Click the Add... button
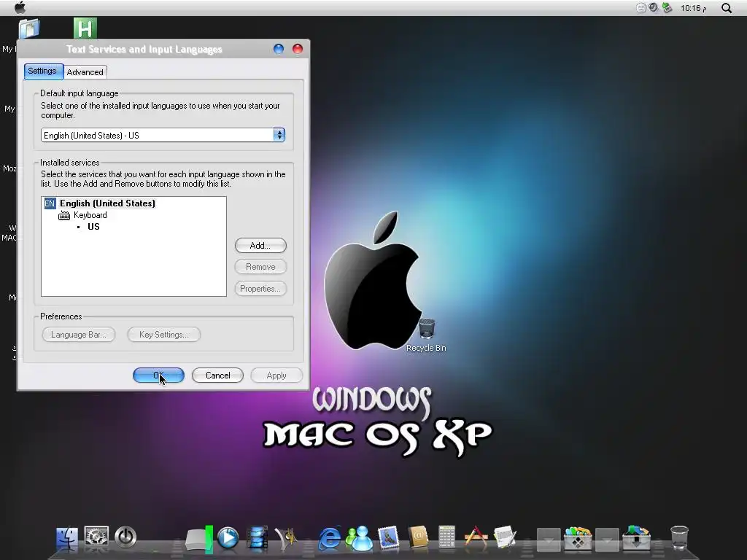This screenshot has height=560, width=747. click(260, 246)
